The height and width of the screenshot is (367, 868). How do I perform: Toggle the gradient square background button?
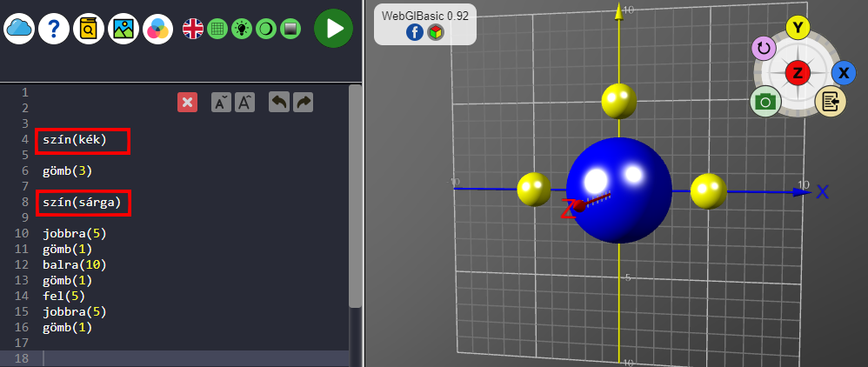click(x=290, y=29)
